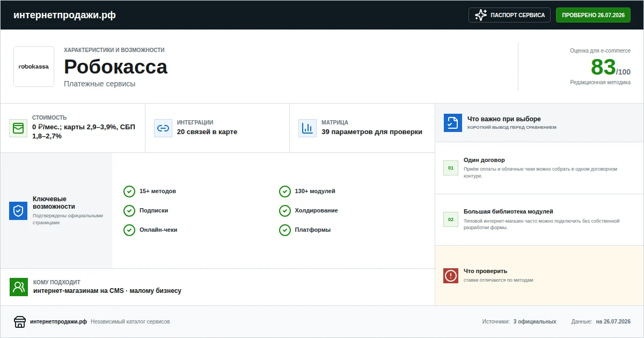Click the Что проверить heading
644x338 pixels.
click(485, 271)
